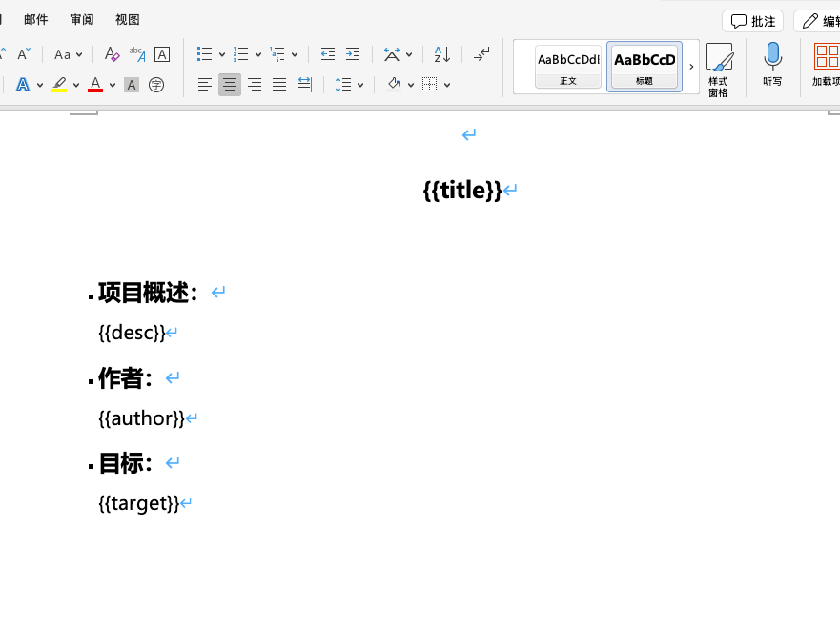
Task: Click the {{title}} placeholder text
Action: [x=462, y=191]
